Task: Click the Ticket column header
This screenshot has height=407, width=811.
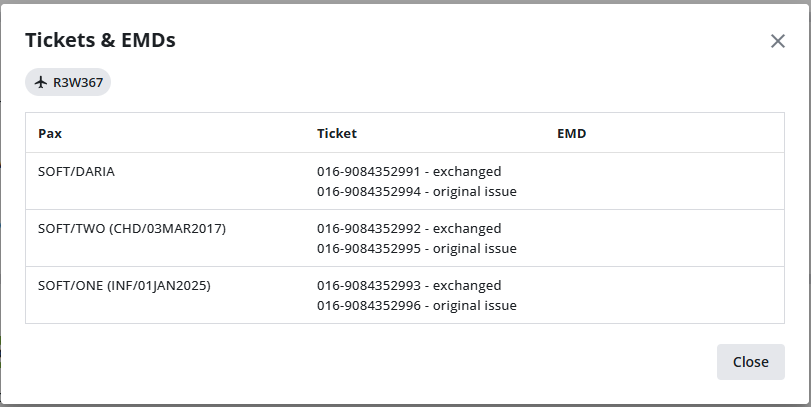Action: coord(336,133)
